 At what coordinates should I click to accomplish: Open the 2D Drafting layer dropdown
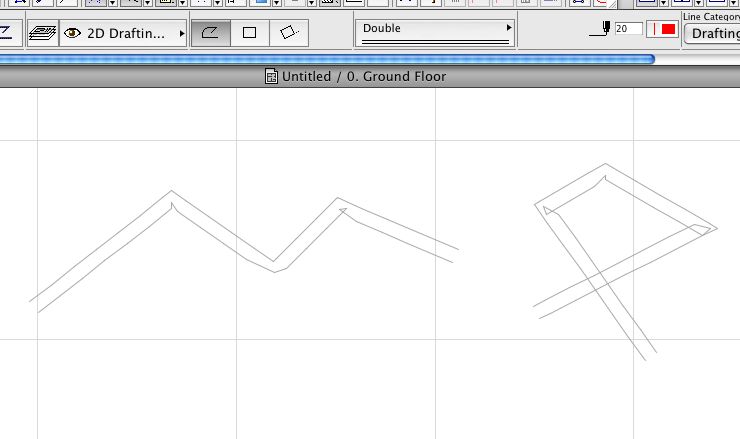point(123,33)
